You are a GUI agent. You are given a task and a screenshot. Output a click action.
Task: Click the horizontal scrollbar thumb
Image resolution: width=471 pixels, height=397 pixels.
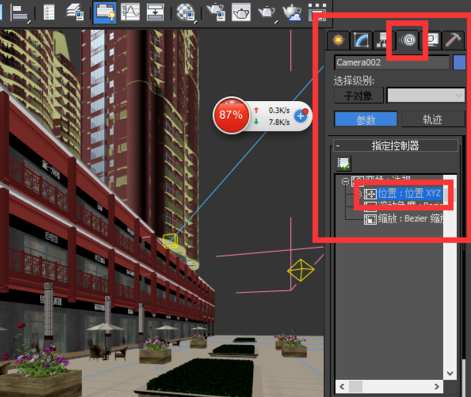point(355,386)
